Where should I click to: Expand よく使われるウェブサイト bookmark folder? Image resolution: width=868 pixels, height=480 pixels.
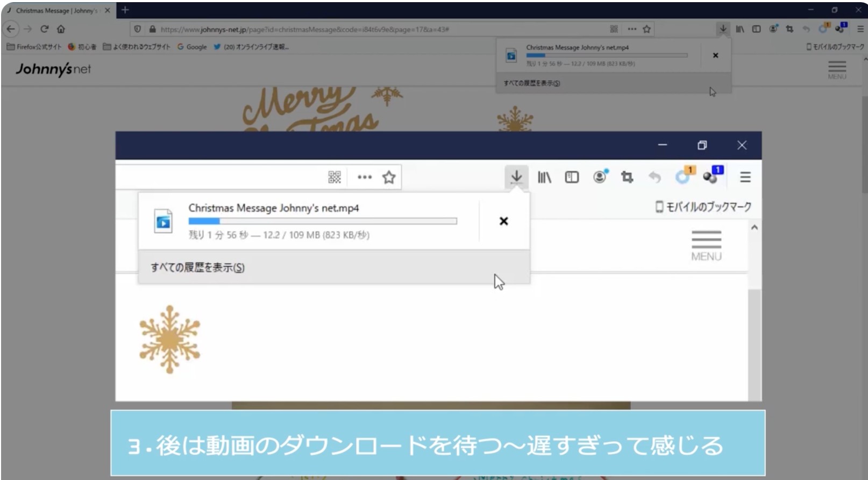click(136, 47)
